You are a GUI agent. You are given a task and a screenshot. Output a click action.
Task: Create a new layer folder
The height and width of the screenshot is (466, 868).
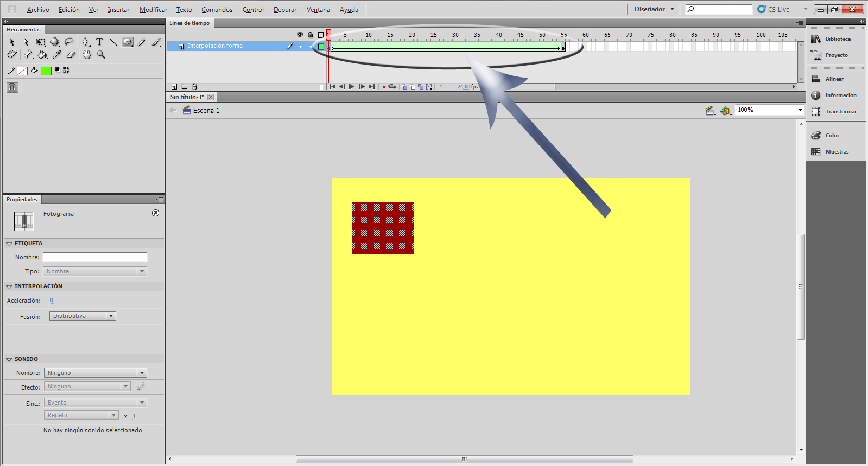point(185,87)
